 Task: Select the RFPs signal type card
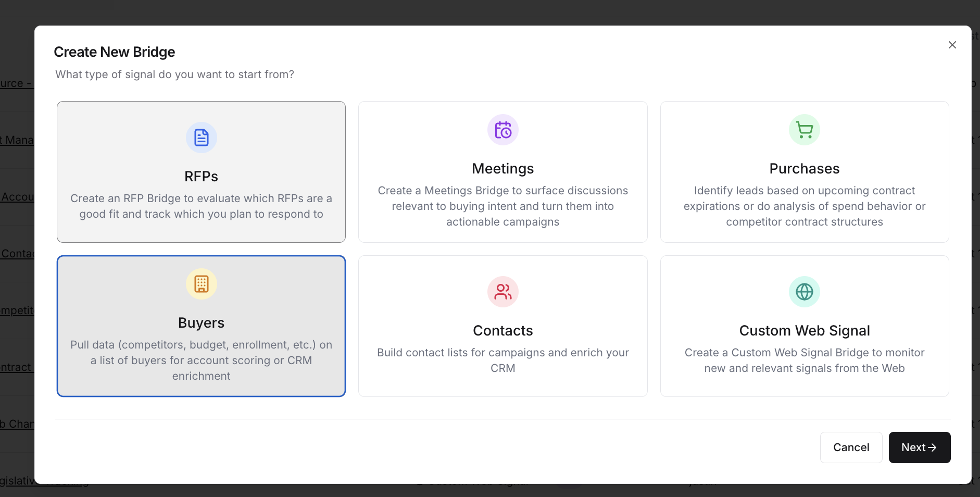pyautogui.click(x=201, y=172)
